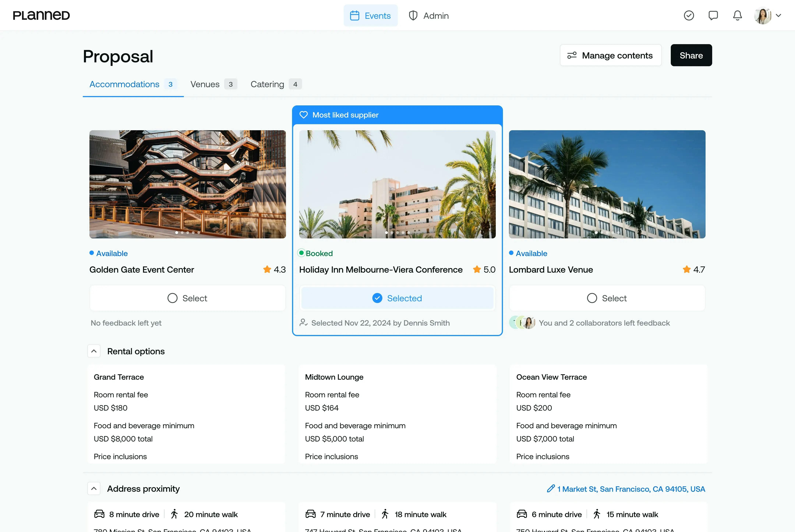The image size is (795, 532).
Task: Collapse the Address proximity section
Action: click(x=94, y=488)
